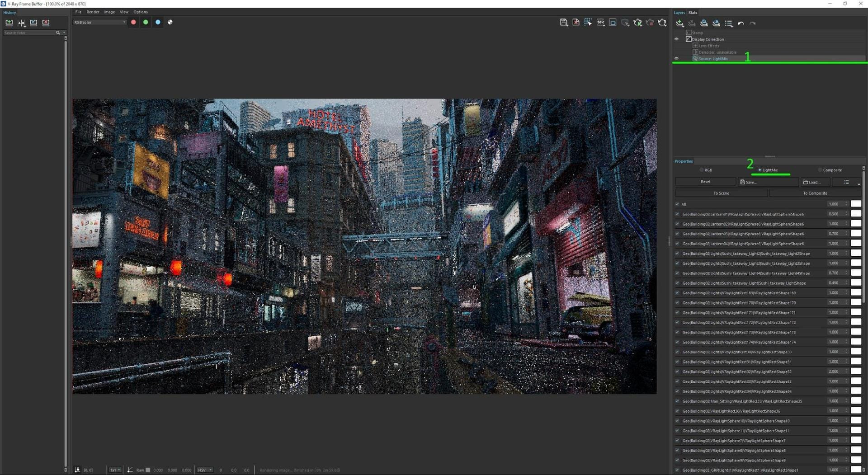This screenshot has height=475, width=868.
Task: Open layer list options menu
Action: point(729,23)
